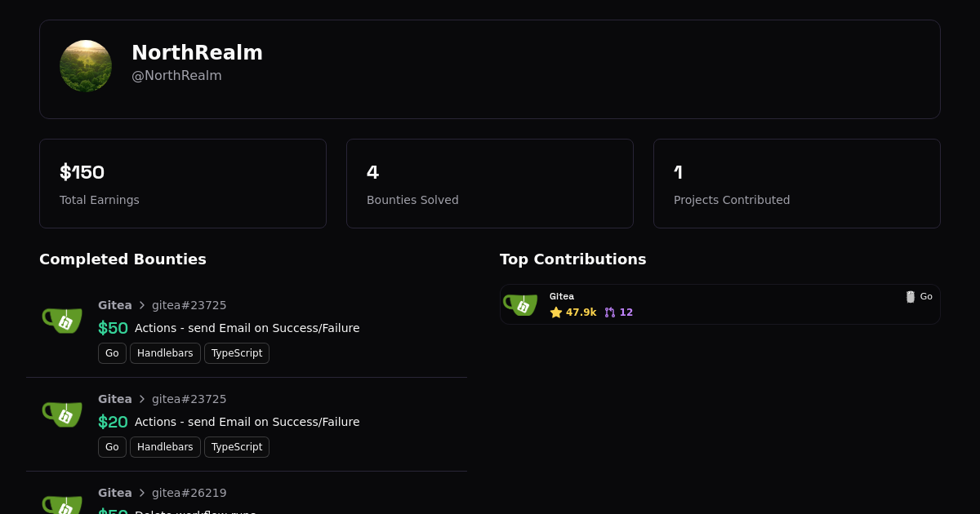The width and height of the screenshot is (980, 514).
Task: Click the Gitea logo beside the $20 bounty
Action: pos(62,413)
